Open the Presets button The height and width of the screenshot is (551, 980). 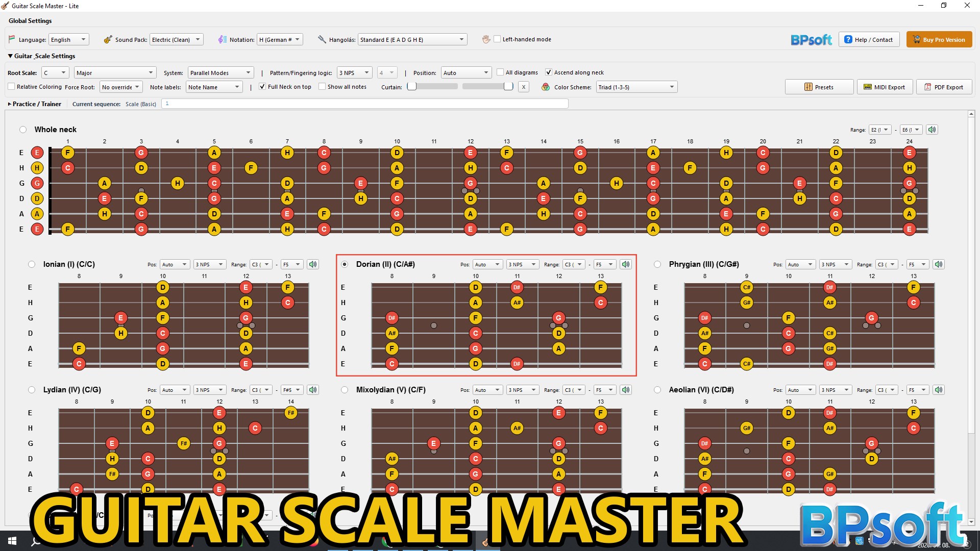pyautogui.click(x=819, y=87)
